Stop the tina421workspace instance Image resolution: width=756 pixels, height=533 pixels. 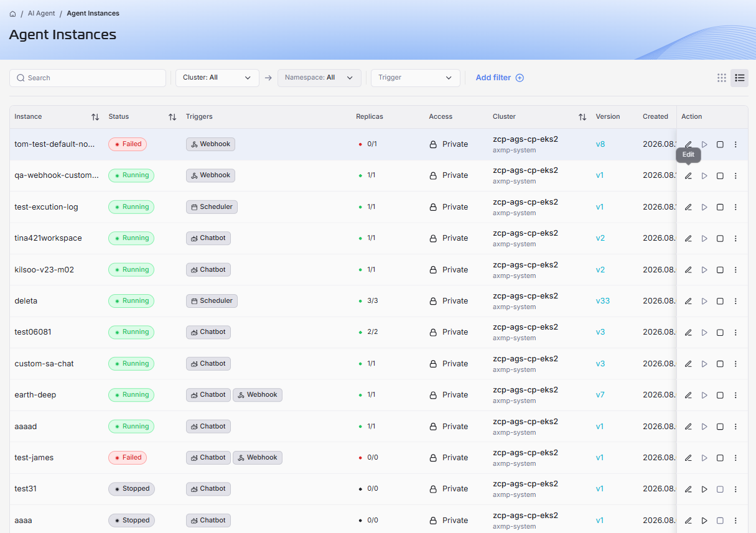[720, 238]
